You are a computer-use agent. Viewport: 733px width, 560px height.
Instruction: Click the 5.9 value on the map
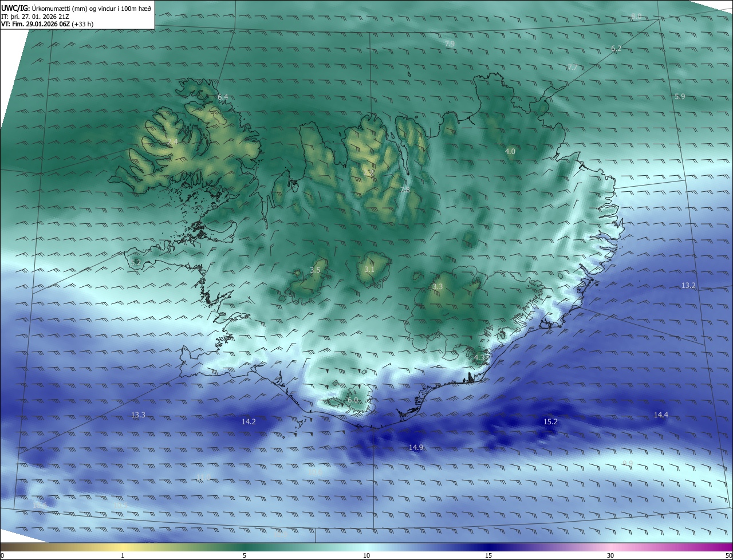click(x=680, y=97)
